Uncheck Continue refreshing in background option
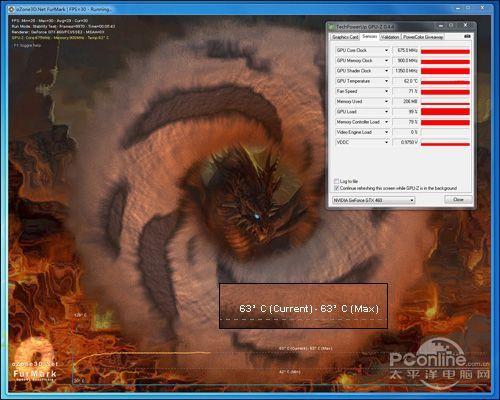500x400 pixels. 336,188
